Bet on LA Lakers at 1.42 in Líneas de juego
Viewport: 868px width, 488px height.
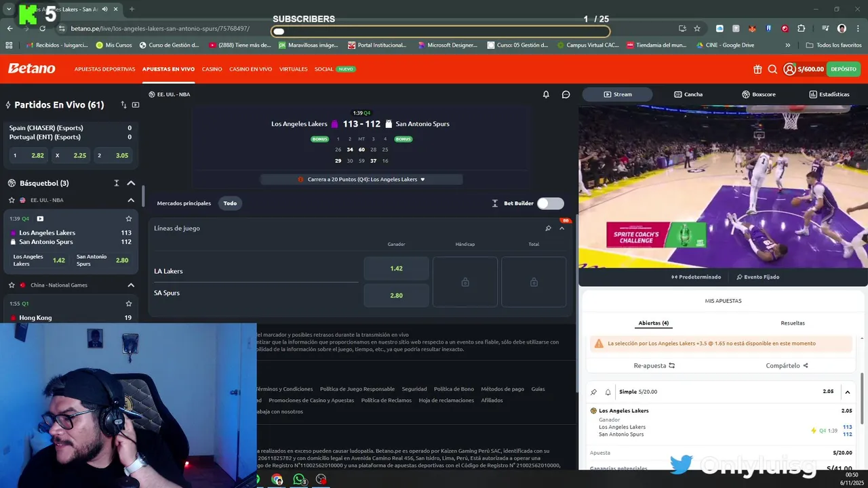point(397,268)
